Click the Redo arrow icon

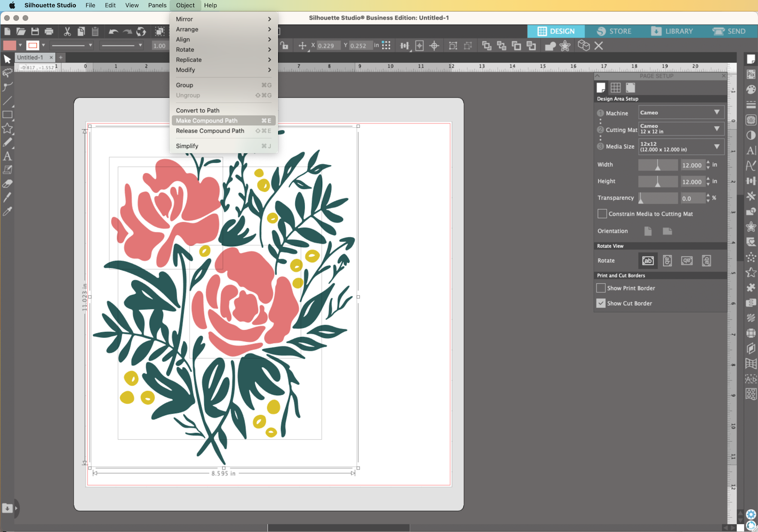pyautogui.click(x=127, y=32)
